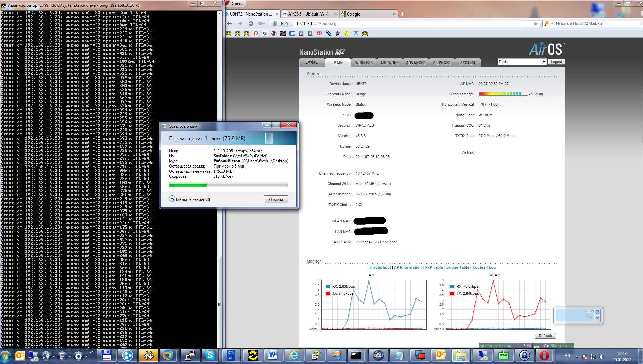Switch to cmd window in taskbar
This screenshot has width=643, height=364.
(x=357, y=355)
